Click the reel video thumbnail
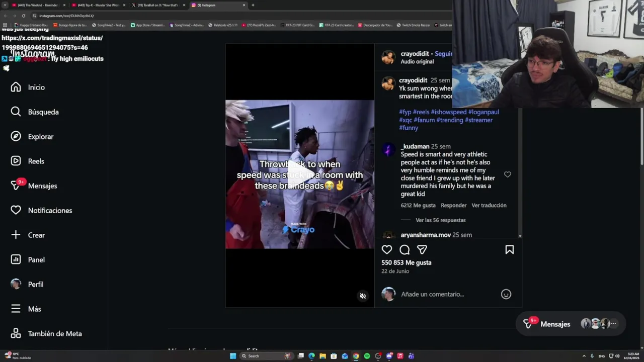 [x=300, y=174]
